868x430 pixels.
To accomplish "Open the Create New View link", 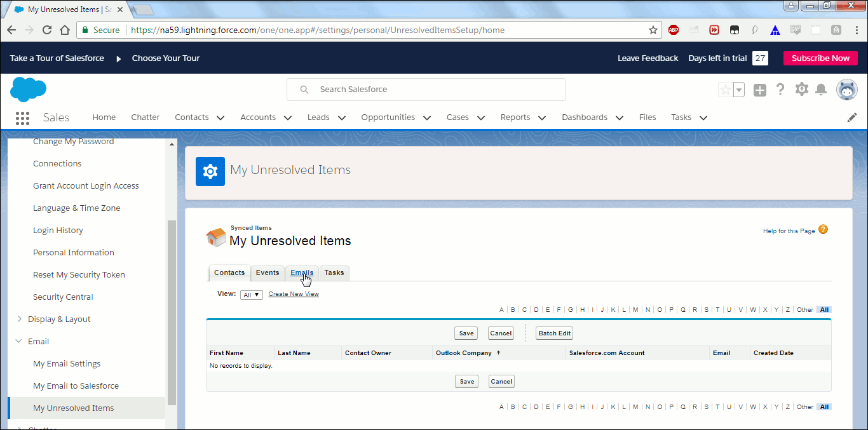I will point(294,294).
